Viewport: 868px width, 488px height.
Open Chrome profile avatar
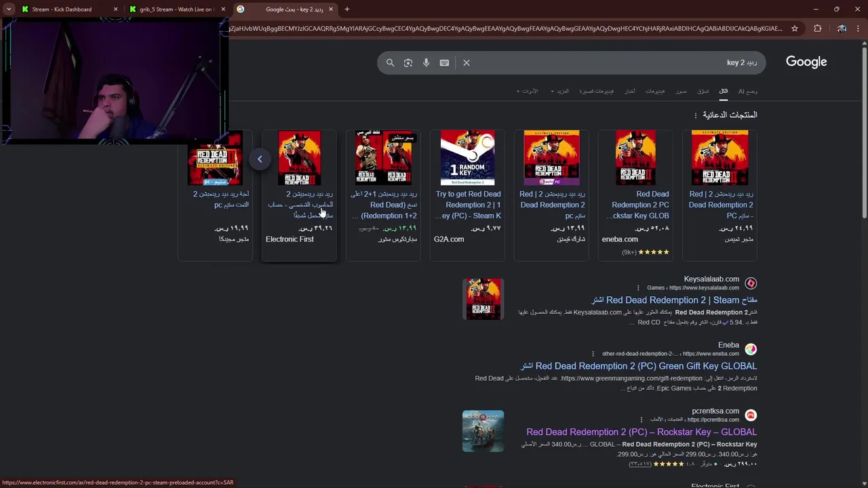[842, 28]
